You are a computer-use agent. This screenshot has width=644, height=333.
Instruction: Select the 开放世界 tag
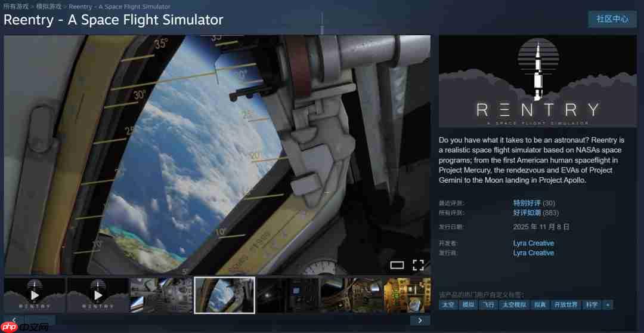click(x=566, y=304)
